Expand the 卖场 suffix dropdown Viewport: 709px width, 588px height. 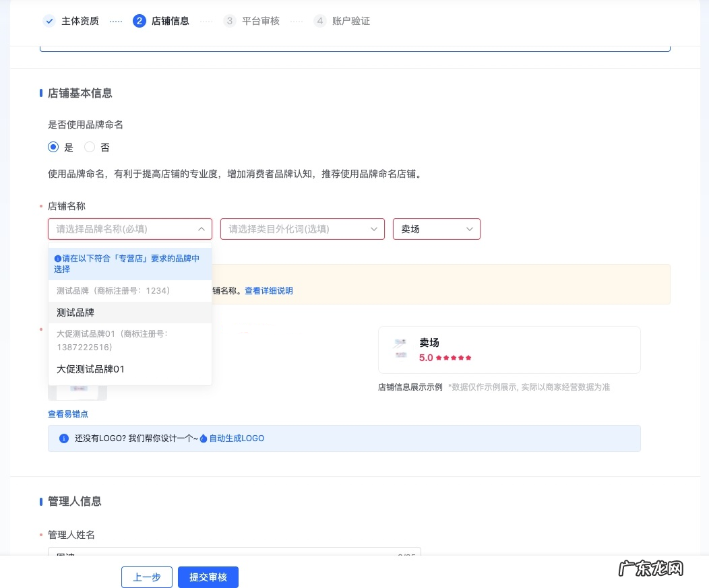click(x=436, y=229)
